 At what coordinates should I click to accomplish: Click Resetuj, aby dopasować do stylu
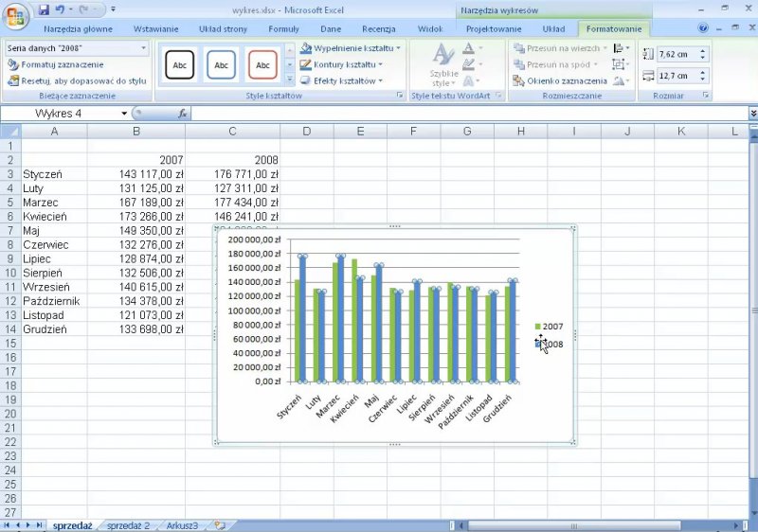(x=76, y=81)
